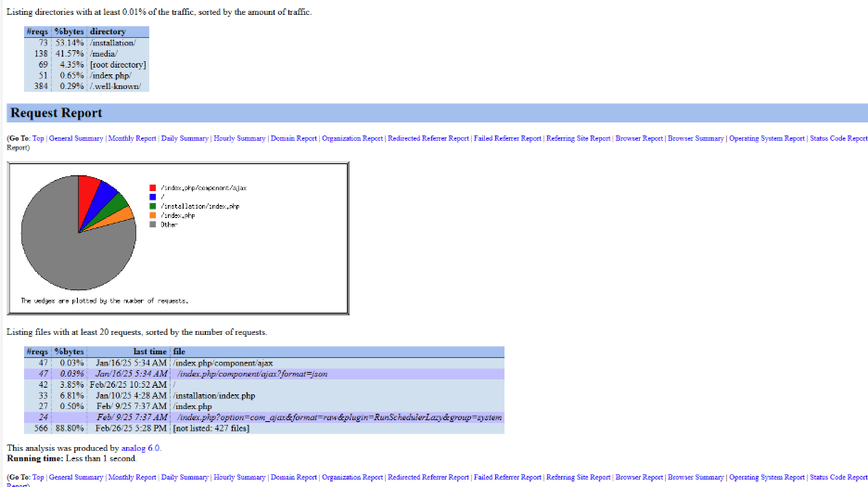Go to Domain Report above the pie chart
This screenshot has width=868, height=487.
pyautogui.click(x=294, y=138)
